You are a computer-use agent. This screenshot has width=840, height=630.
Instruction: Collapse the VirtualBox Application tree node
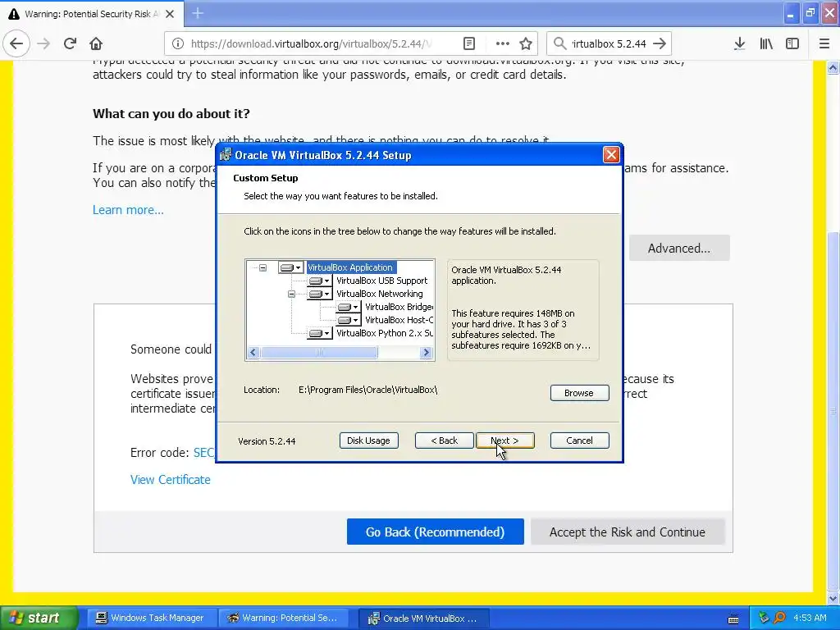point(263,267)
